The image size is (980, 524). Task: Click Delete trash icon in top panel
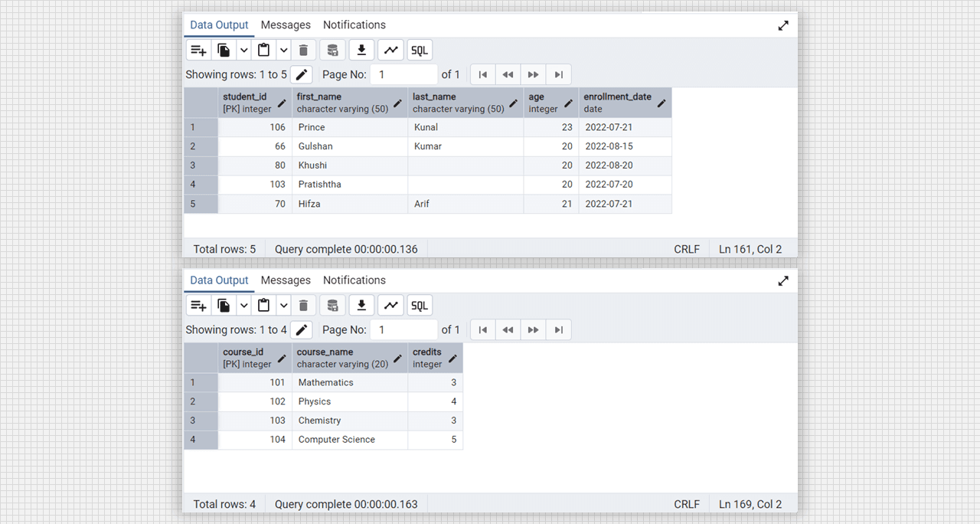(x=303, y=51)
